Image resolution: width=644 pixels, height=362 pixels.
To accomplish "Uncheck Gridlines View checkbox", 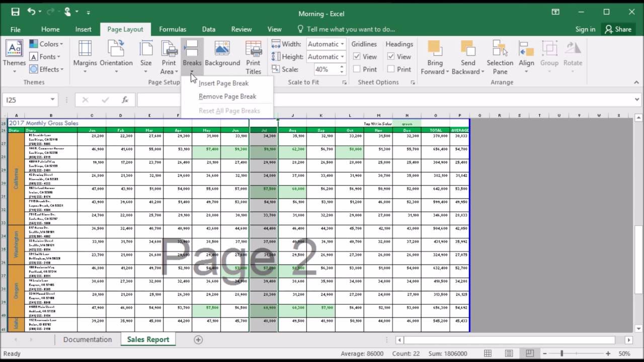I will [357, 57].
